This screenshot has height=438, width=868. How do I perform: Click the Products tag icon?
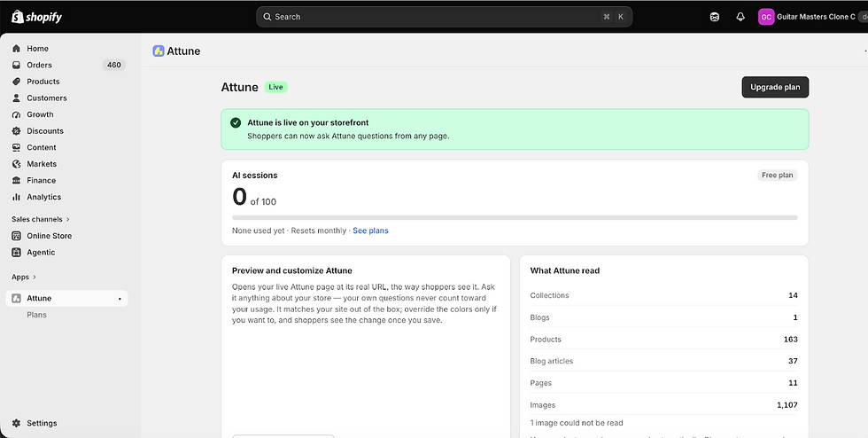click(x=16, y=82)
